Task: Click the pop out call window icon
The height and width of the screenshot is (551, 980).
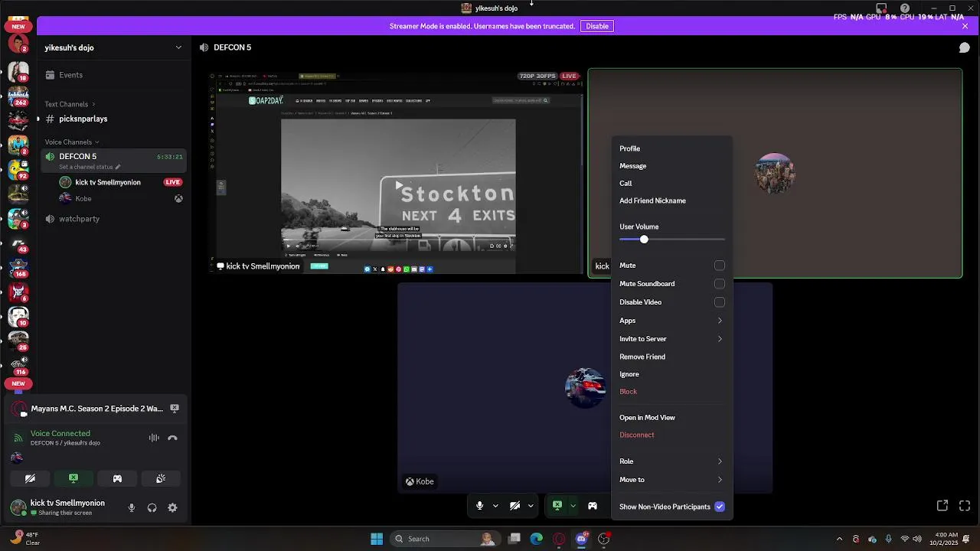Action: point(942,505)
